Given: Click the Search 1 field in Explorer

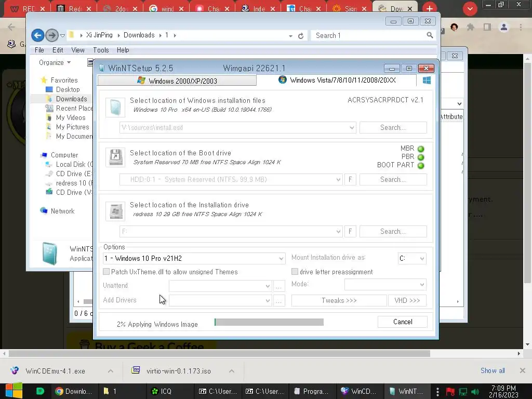Looking at the screenshot, I should (x=368, y=35).
